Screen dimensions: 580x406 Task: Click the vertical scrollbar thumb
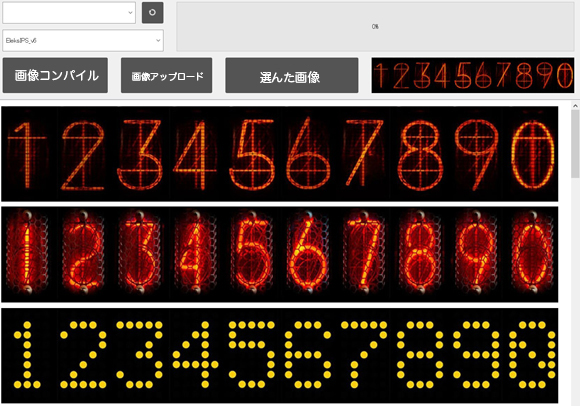point(575,144)
